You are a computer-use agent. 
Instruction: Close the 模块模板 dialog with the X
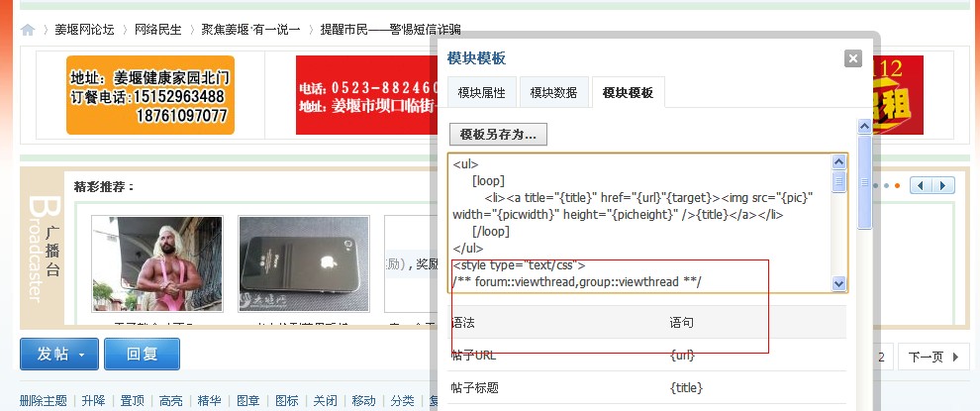(853, 58)
